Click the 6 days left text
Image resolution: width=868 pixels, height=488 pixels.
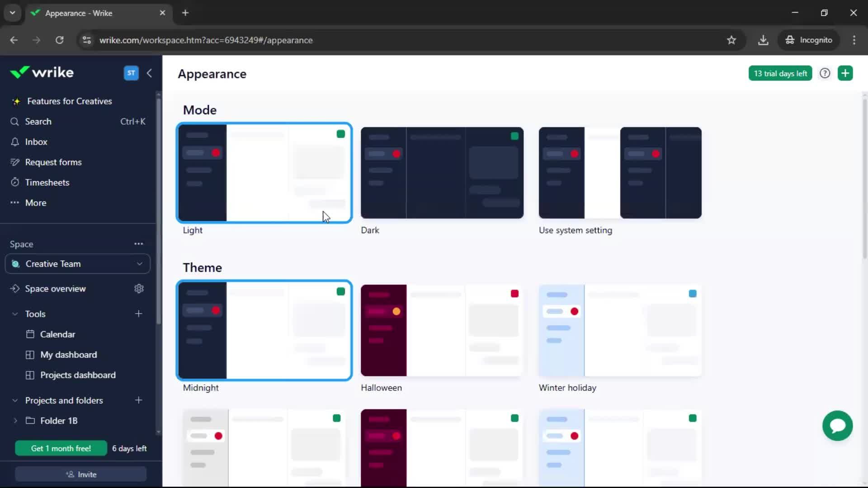129,448
